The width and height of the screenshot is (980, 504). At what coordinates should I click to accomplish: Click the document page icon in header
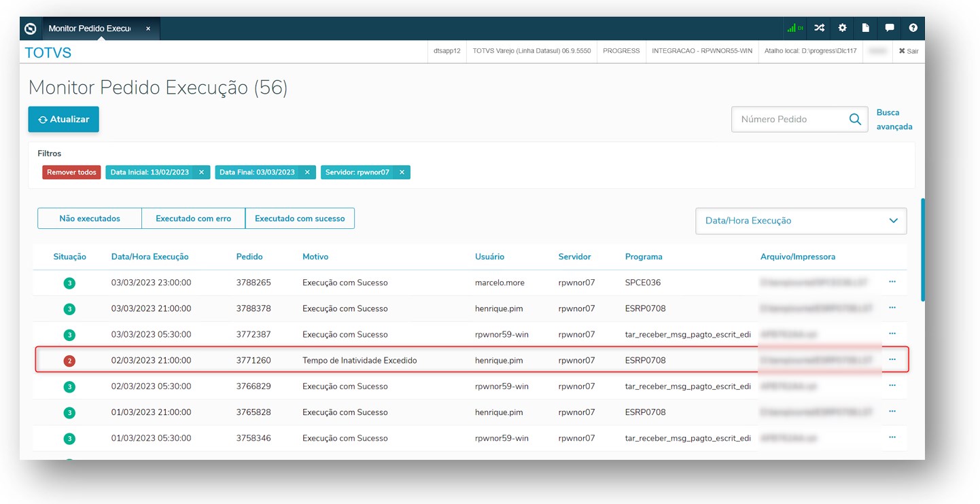(x=866, y=29)
